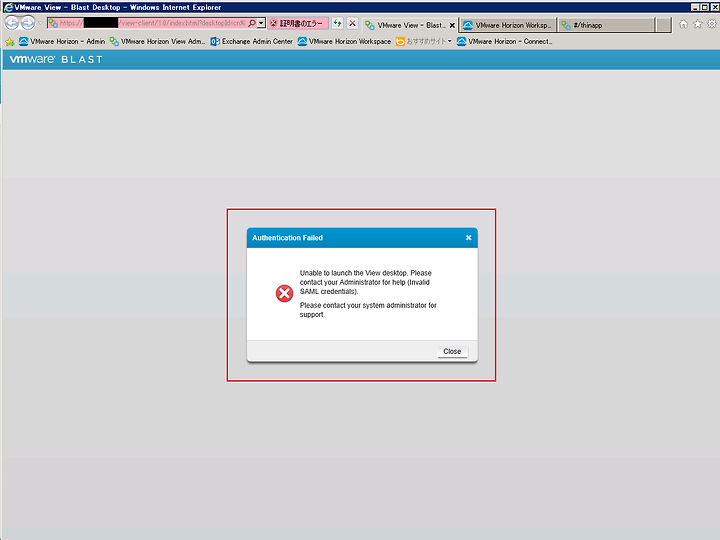The height and width of the screenshot is (540, 720).
Task: Open Favorites star icon in toolbar
Action: 698,24
